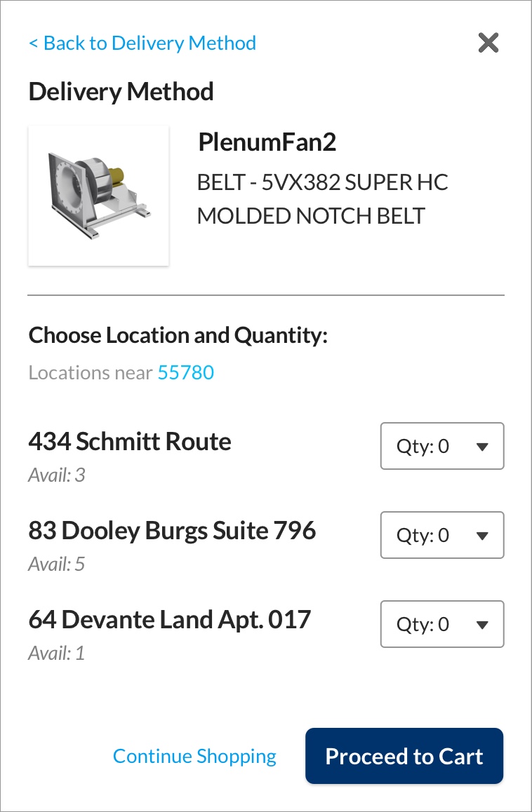Click the Delivery Method heading
Viewport: 532px width, 812px height.
[121, 92]
